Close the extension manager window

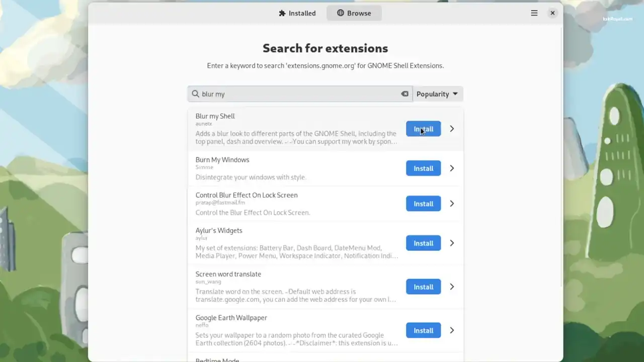pos(552,13)
